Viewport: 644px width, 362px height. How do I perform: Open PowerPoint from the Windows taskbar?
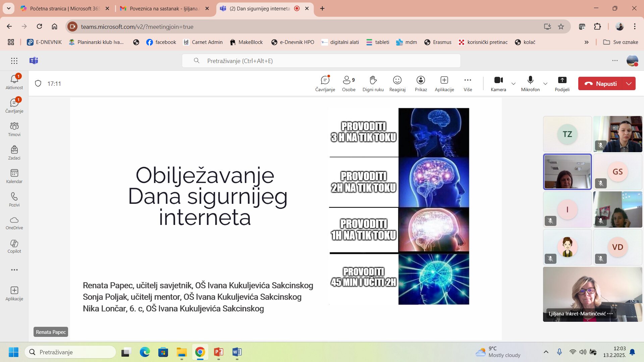point(218,352)
